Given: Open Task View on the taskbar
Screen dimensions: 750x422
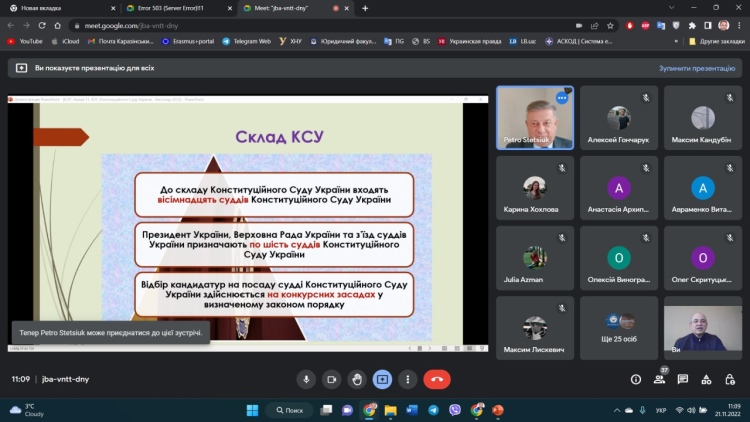Looking at the screenshot, I should [x=326, y=410].
